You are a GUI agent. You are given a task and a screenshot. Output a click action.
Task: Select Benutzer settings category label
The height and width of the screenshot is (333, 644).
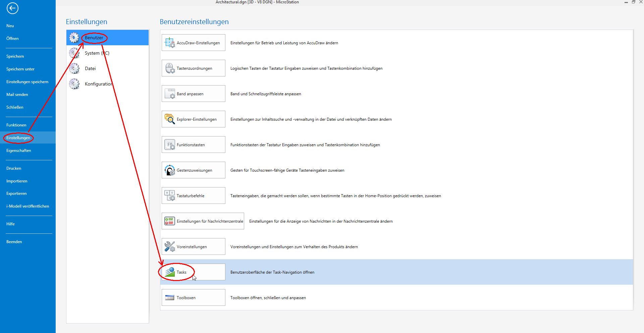[x=94, y=38]
